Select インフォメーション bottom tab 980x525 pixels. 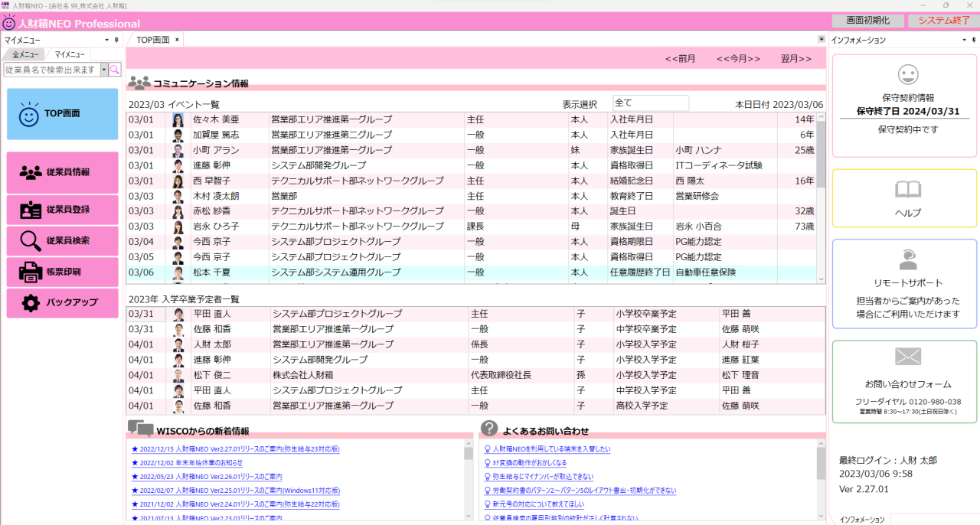pyautogui.click(x=861, y=520)
